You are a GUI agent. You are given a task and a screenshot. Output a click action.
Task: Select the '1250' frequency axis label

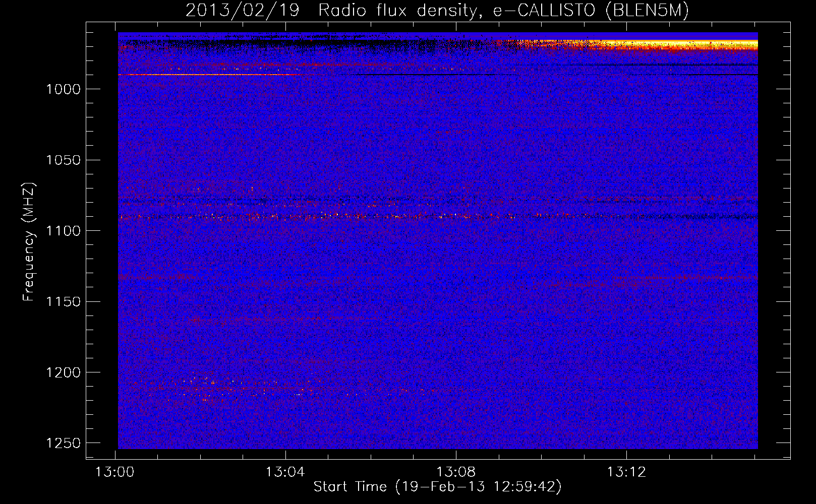63,443
